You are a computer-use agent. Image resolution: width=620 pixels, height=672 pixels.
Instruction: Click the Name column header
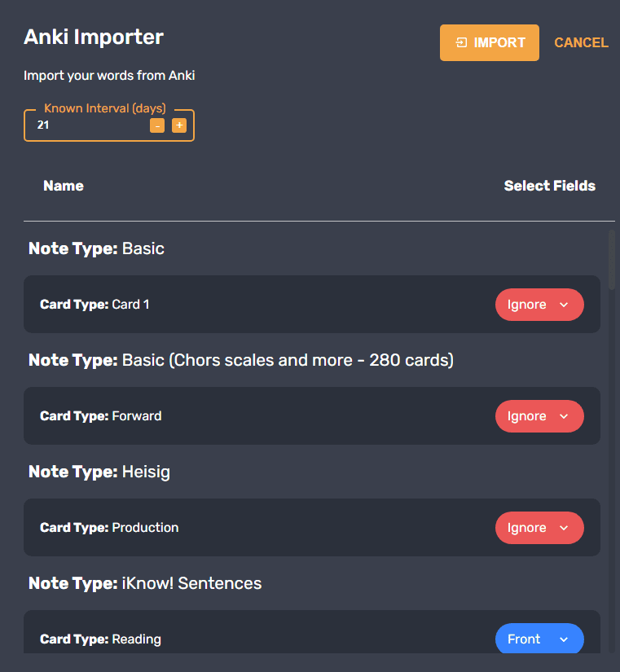point(63,186)
